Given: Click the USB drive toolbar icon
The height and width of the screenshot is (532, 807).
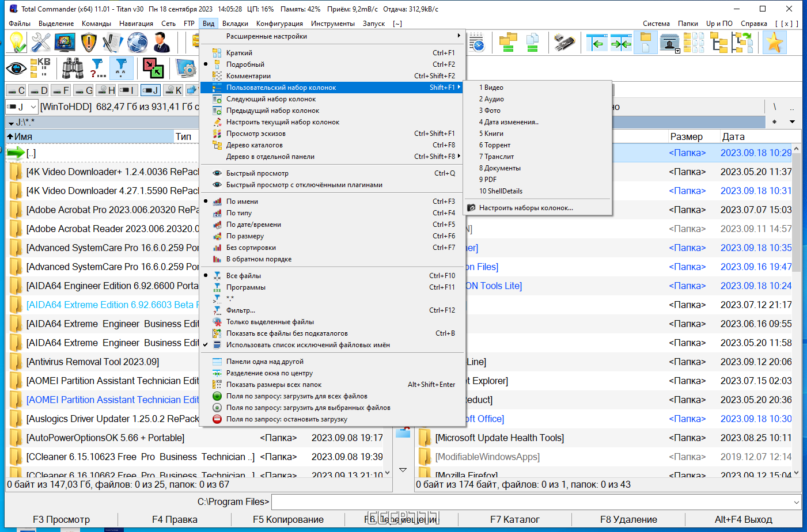Looking at the screenshot, I should pos(564,43).
